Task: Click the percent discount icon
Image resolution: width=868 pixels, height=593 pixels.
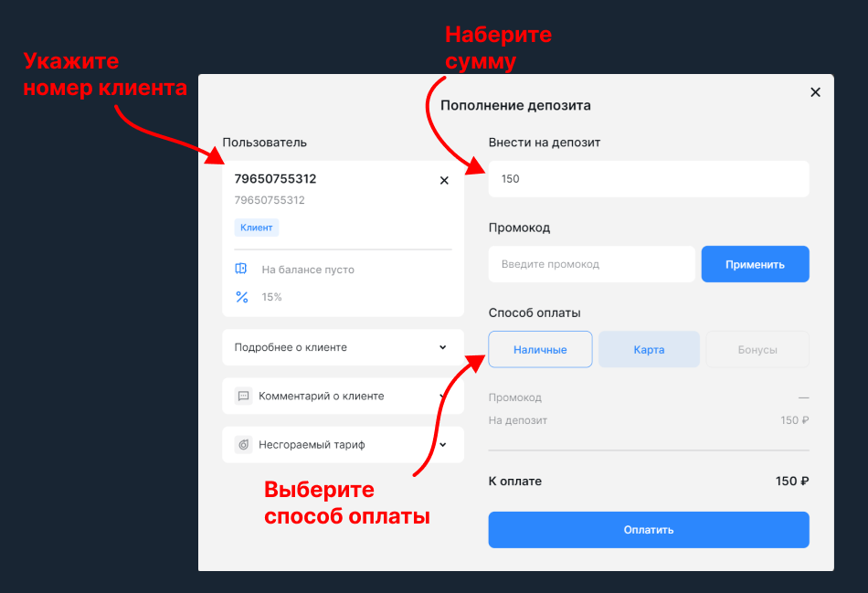Action: point(242,297)
